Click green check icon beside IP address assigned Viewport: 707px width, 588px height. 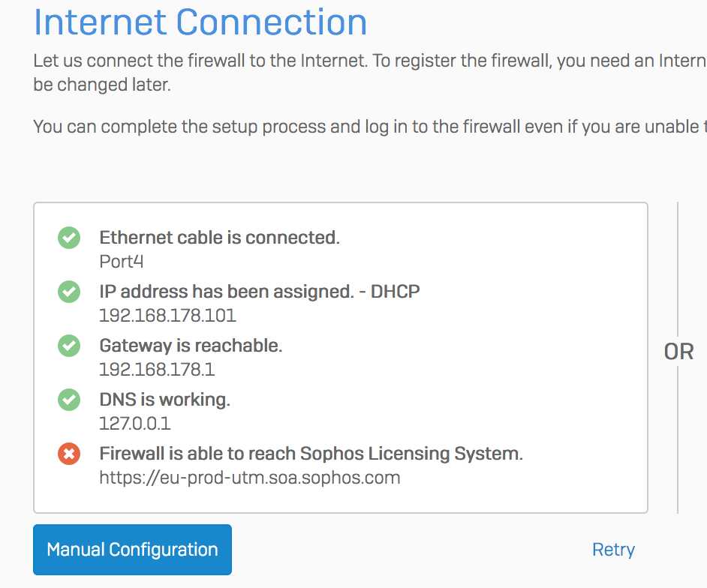(69, 292)
